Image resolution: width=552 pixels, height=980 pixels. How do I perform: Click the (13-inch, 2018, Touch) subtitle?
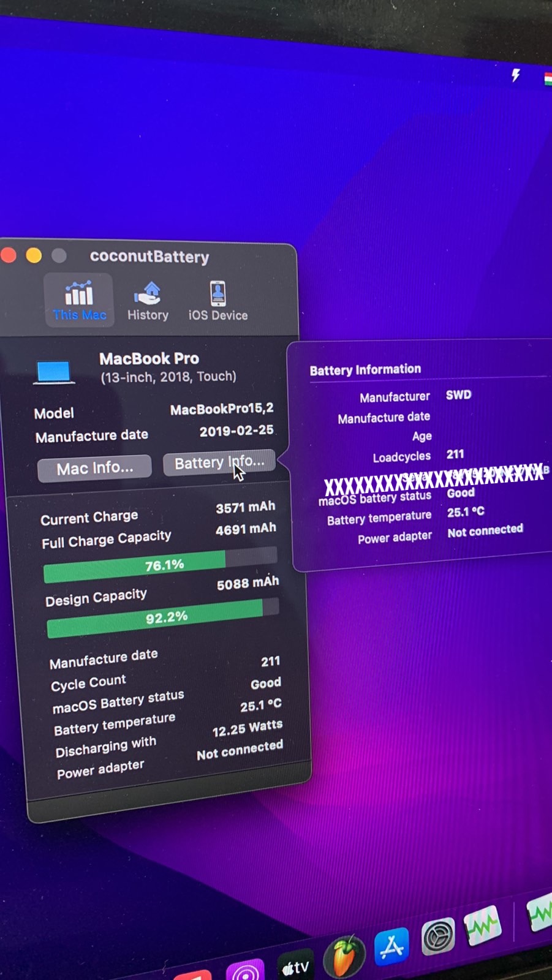(168, 377)
